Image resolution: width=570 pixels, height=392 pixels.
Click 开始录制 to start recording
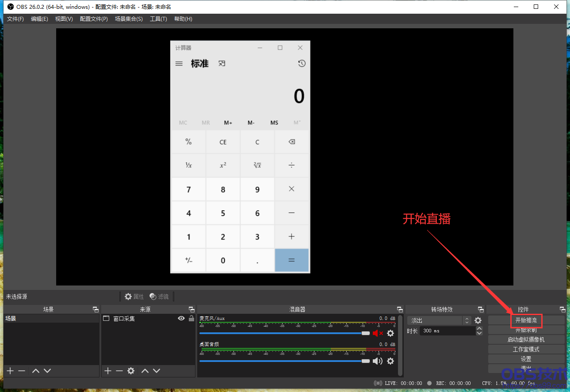[x=526, y=330]
